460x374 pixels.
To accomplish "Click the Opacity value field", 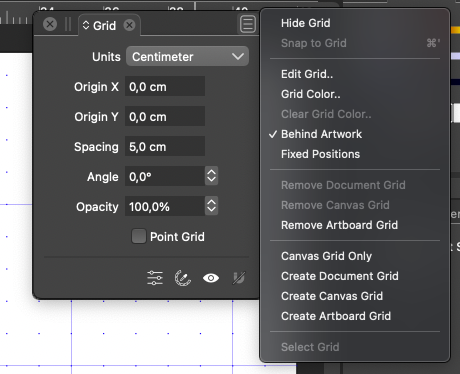I will [x=165, y=206].
